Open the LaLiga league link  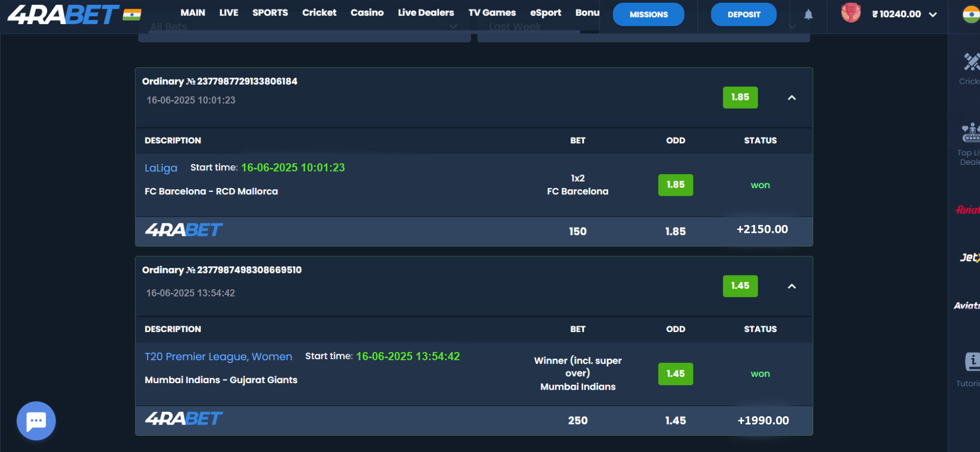click(x=161, y=168)
